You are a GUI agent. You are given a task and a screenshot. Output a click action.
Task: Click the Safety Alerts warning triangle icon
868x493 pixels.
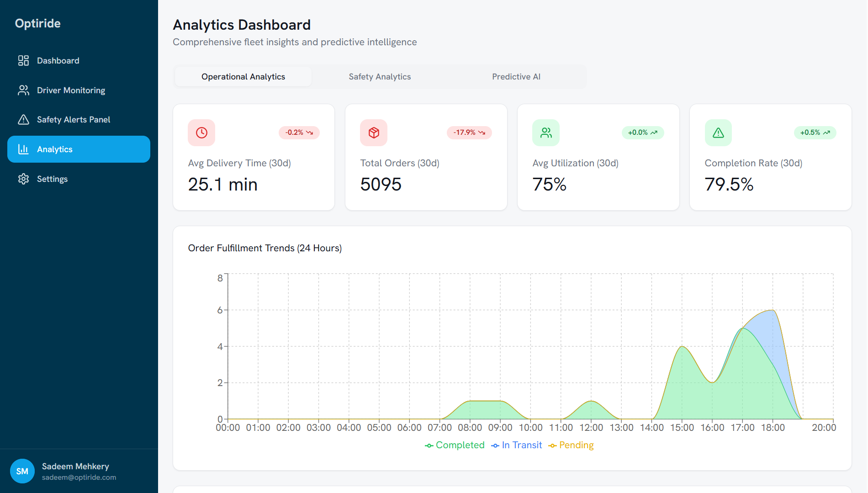coord(23,120)
